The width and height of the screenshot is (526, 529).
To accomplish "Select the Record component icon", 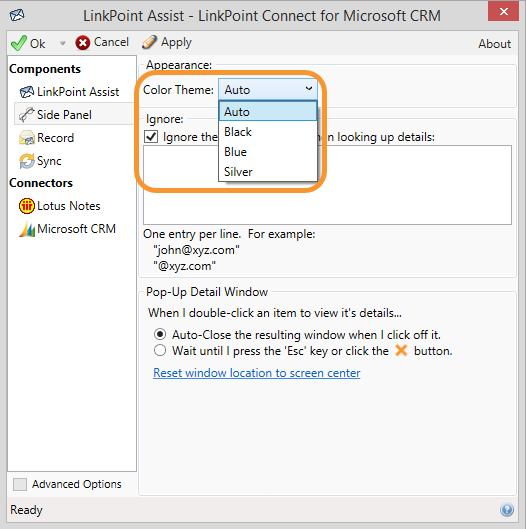I will (27, 138).
